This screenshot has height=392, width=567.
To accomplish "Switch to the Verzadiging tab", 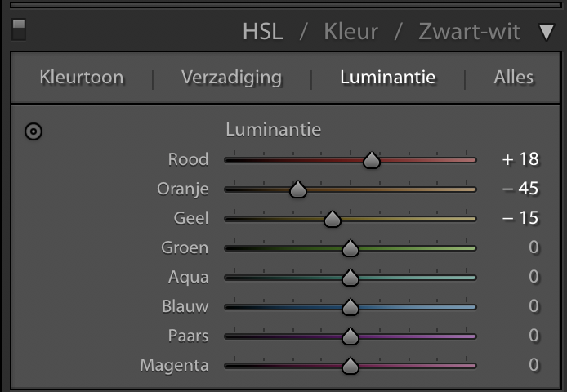I will click(x=231, y=78).
